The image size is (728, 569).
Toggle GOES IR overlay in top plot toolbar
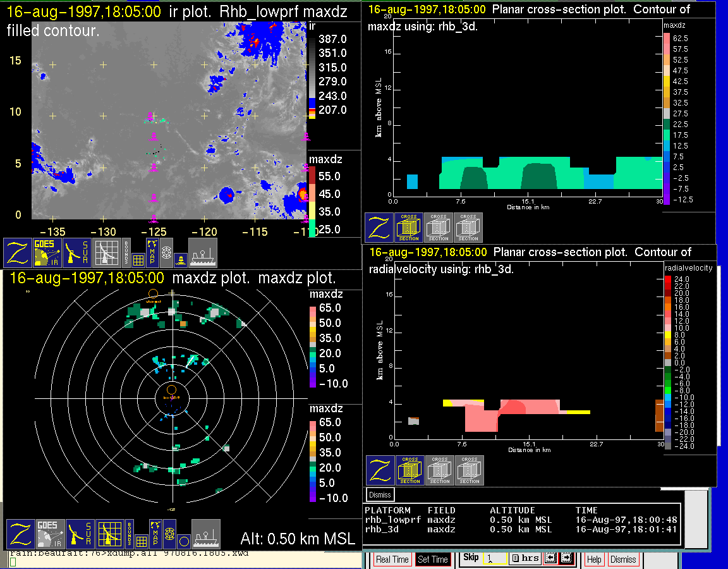pos(48,253)
